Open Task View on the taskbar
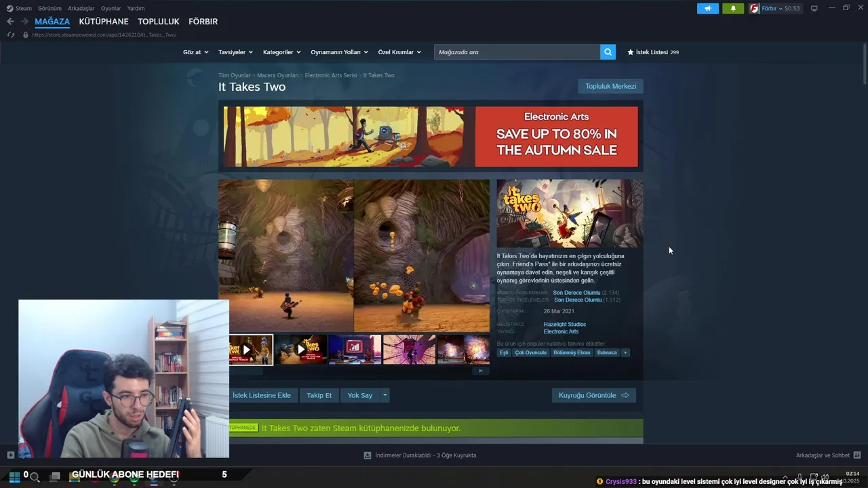868x488 pixels. 55,476
